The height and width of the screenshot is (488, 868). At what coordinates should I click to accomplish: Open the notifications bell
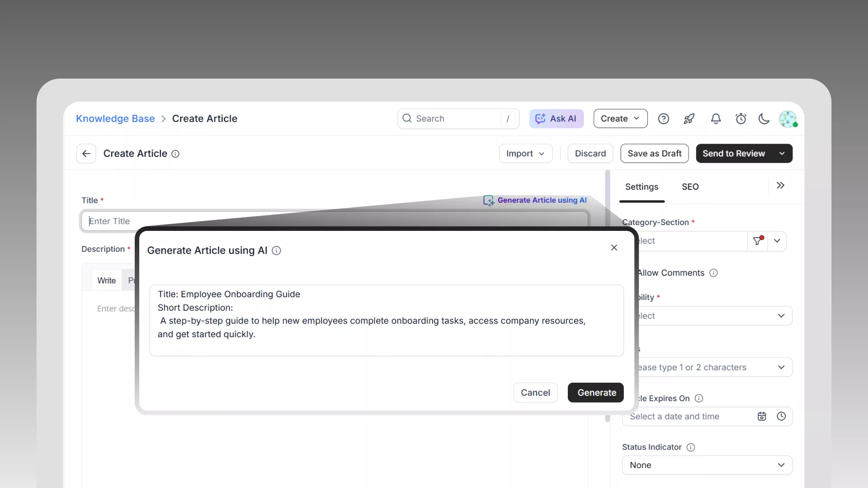[716, 119]
